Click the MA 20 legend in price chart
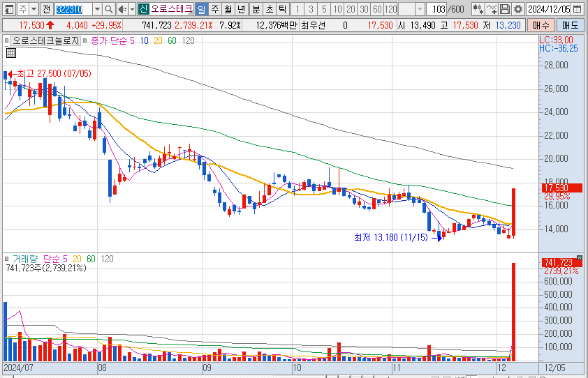The image size is (588, 378). (158, 40)
